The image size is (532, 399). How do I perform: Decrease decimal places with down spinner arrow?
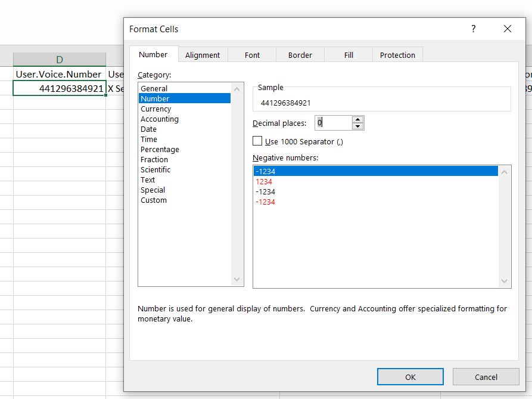click(x=357, y=126)
